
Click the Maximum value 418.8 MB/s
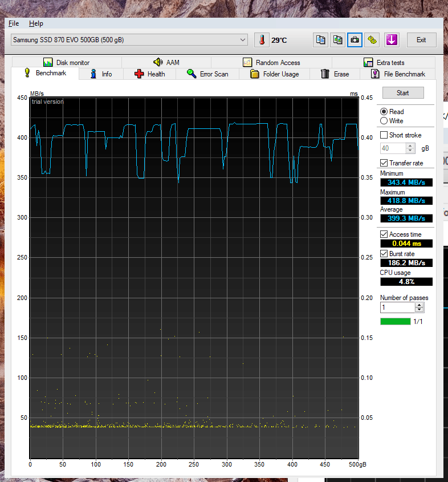point(406,201)
